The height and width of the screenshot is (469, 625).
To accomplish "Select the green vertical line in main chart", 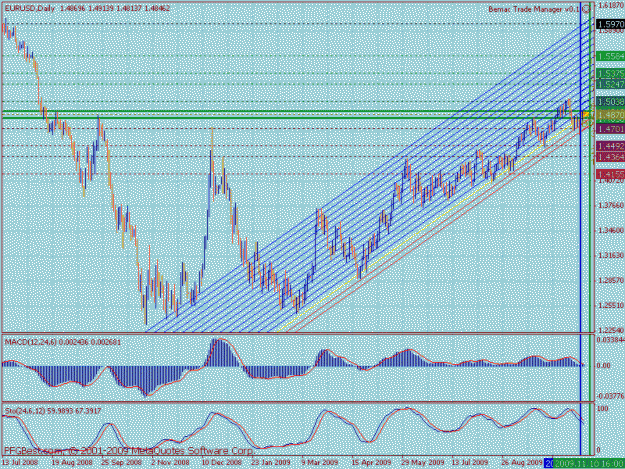I will 590,167.
